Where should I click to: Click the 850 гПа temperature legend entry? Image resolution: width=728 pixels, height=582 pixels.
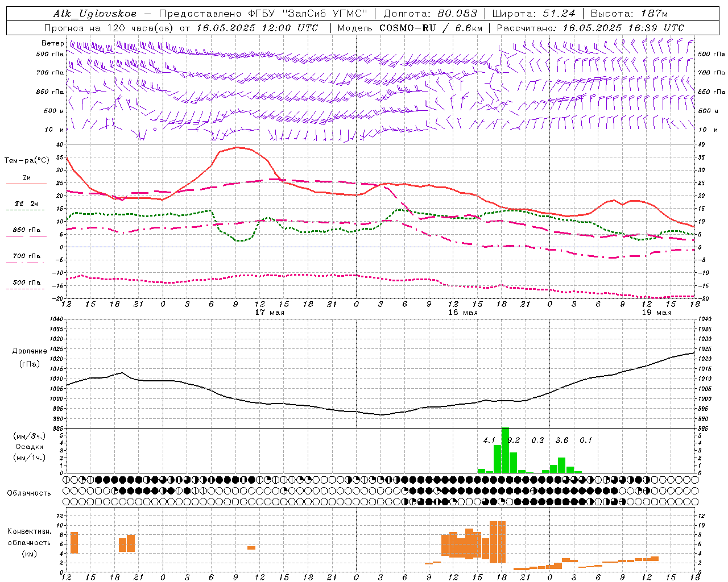27,230
